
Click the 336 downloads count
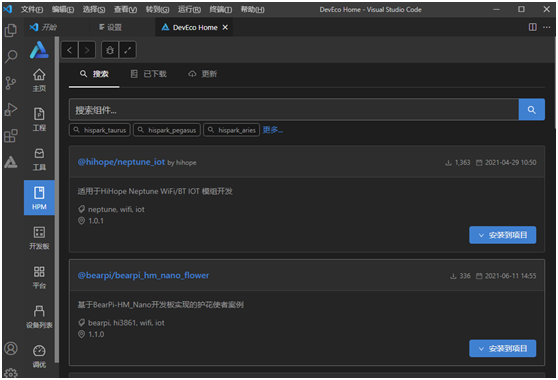point(465,276)
